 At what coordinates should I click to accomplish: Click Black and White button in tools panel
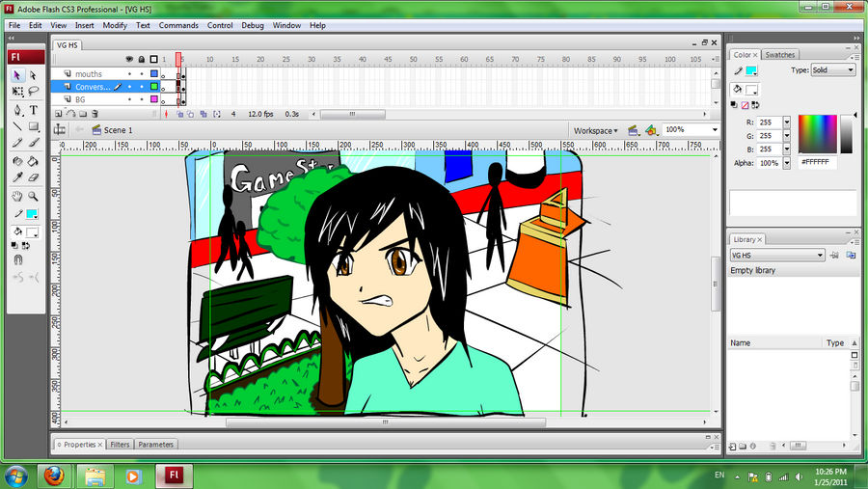tap(14, 245)
